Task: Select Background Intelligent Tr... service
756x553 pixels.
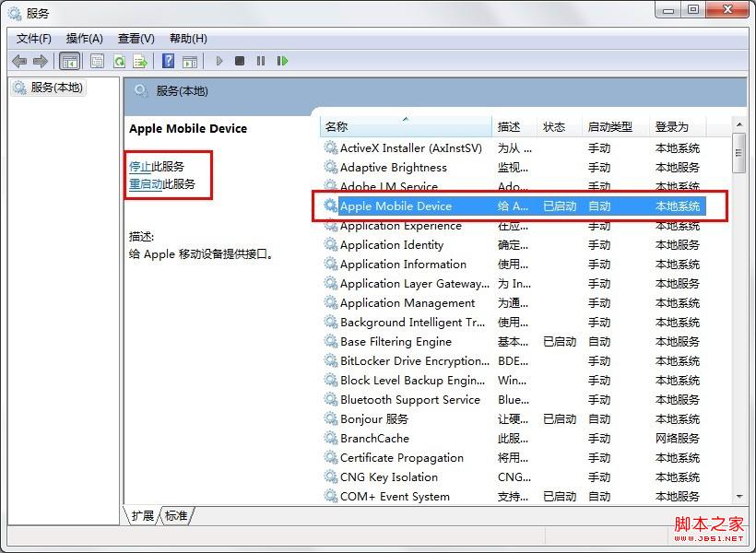Action: [513, 322]
